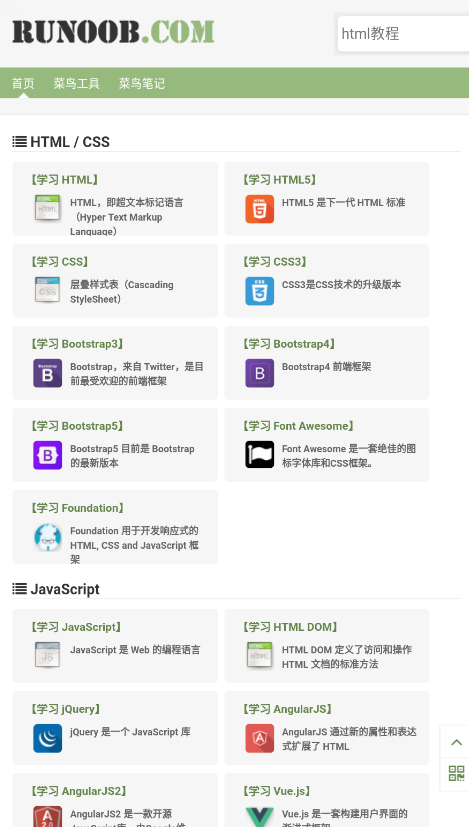The height and width of the screenshot is (827, 469).
Task: Open the 【学习 AngularJS】 link
Action: [288, 709]
